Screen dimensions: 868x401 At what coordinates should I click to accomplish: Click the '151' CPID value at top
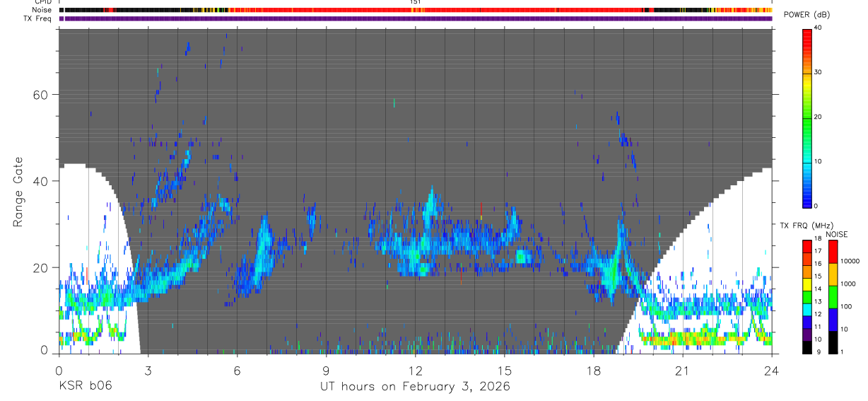[x=415, y=2]
